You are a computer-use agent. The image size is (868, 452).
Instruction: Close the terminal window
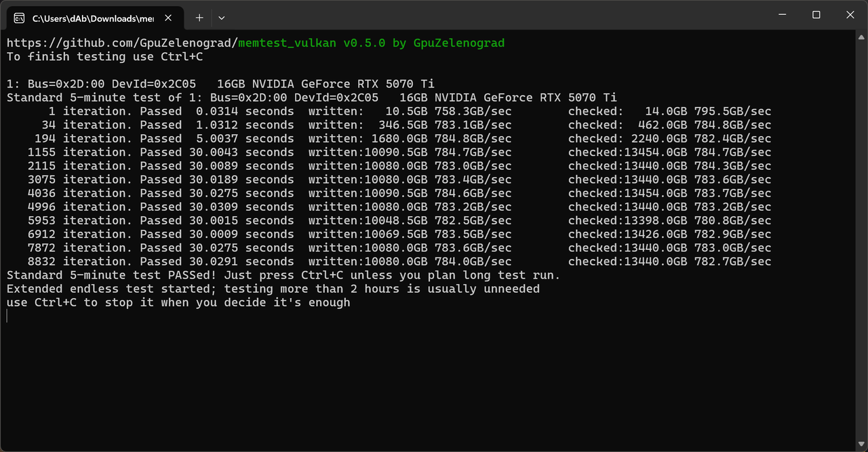point(850,15)
